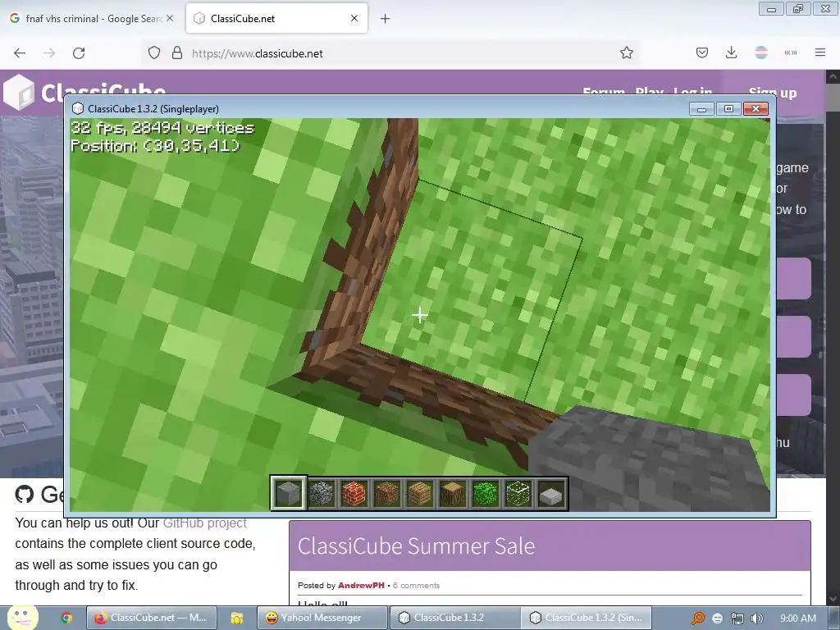The image size is (840, 630).
Task: Click the browser forward arrow
Action: 49,53
